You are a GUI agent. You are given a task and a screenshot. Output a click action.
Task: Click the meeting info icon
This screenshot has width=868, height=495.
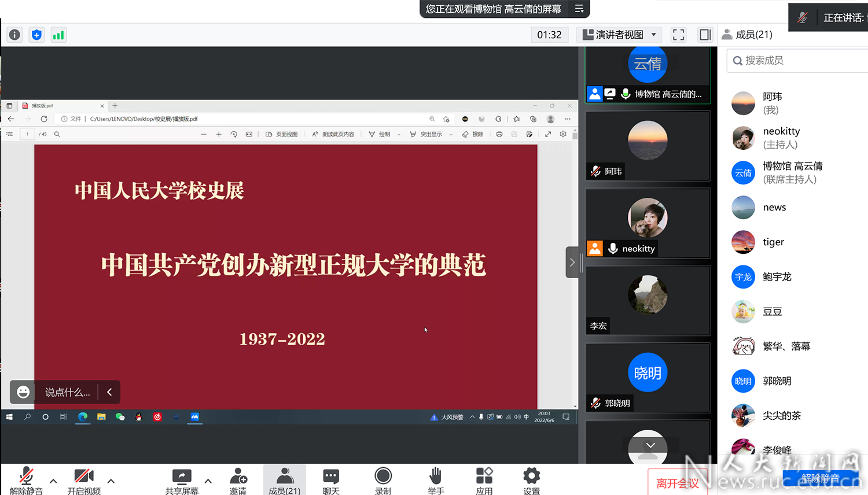tap(14, 35)
